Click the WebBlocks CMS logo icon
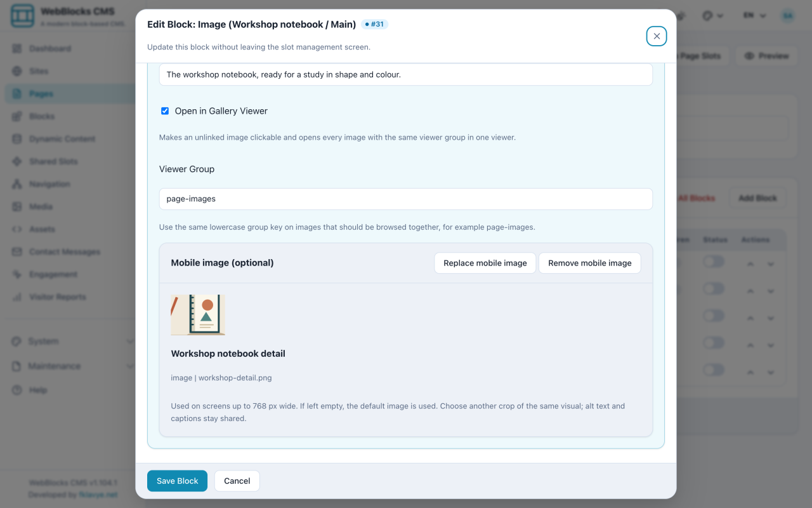Viewport: 812px width, 508px height. (x=23, y=17)
